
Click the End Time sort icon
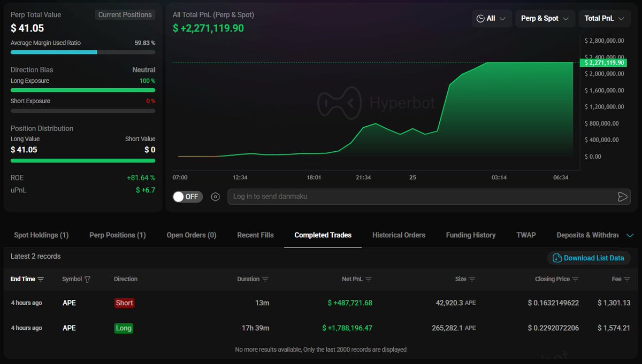[41, 279]
